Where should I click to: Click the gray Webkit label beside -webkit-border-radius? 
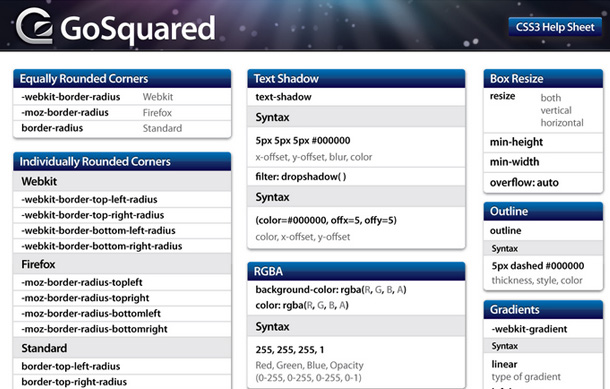pyautogui.click(x=158, y=97)
